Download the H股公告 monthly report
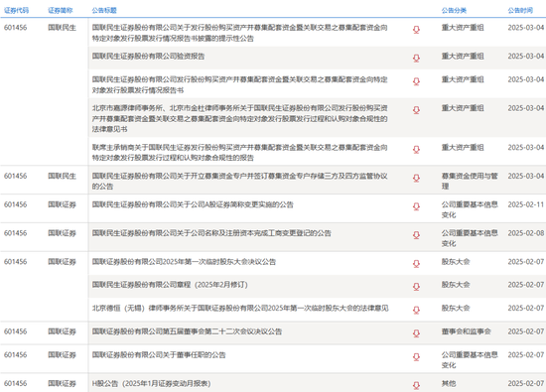This screenshot has height=392, width=546. coord(416,385)
